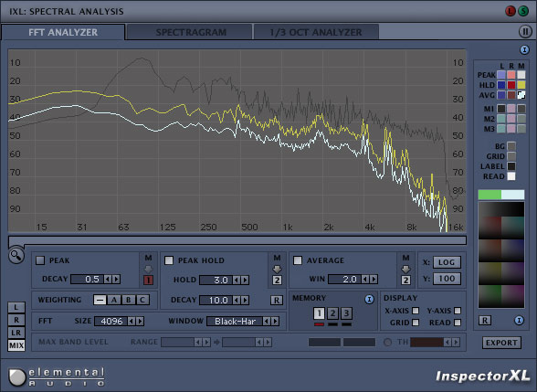Decrease Peak decay value

pyautogui.click(x=108, y=279)
